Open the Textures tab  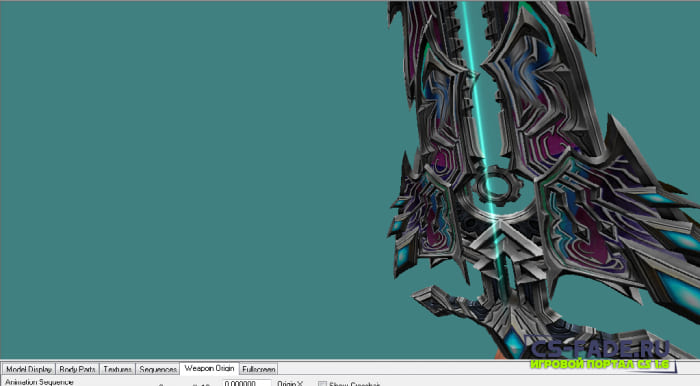117,369
